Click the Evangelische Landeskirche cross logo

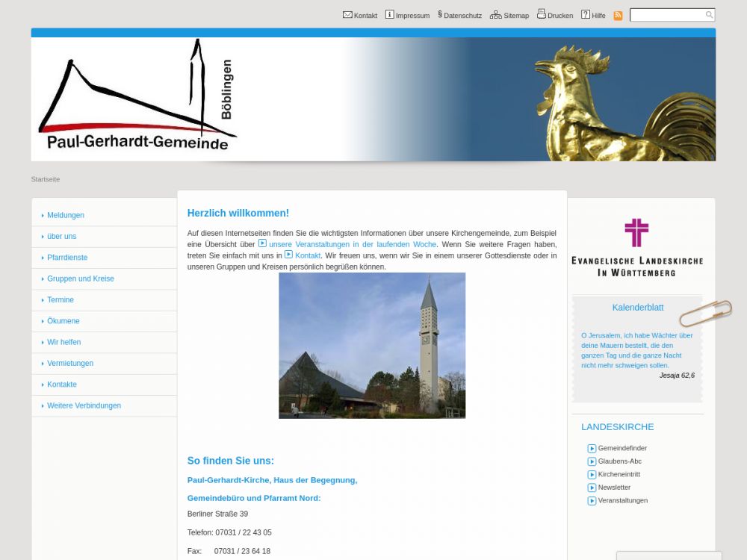pos(636,233)
